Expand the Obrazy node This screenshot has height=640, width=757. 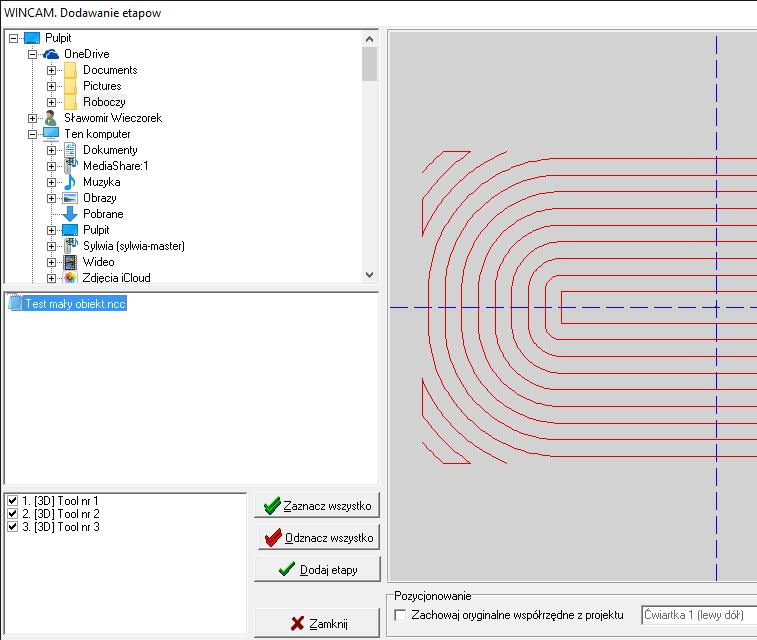[x=51, y=198]
